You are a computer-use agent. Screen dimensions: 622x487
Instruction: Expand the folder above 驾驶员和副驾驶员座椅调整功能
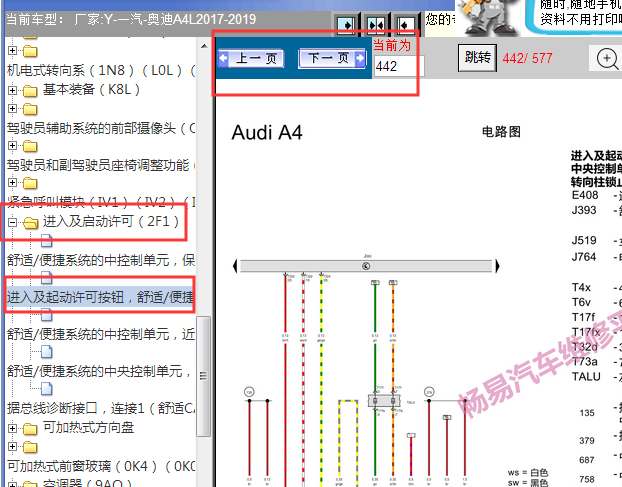(x=12, y=146)
